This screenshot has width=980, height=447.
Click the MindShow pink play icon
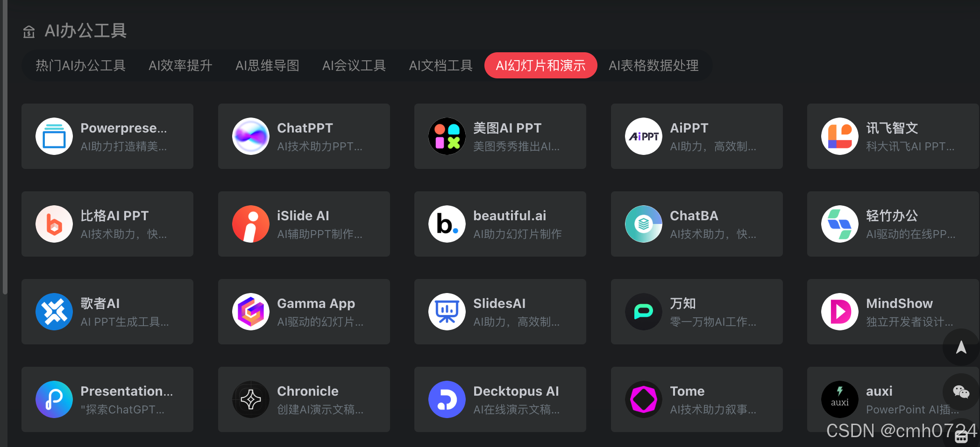[840, 312]
